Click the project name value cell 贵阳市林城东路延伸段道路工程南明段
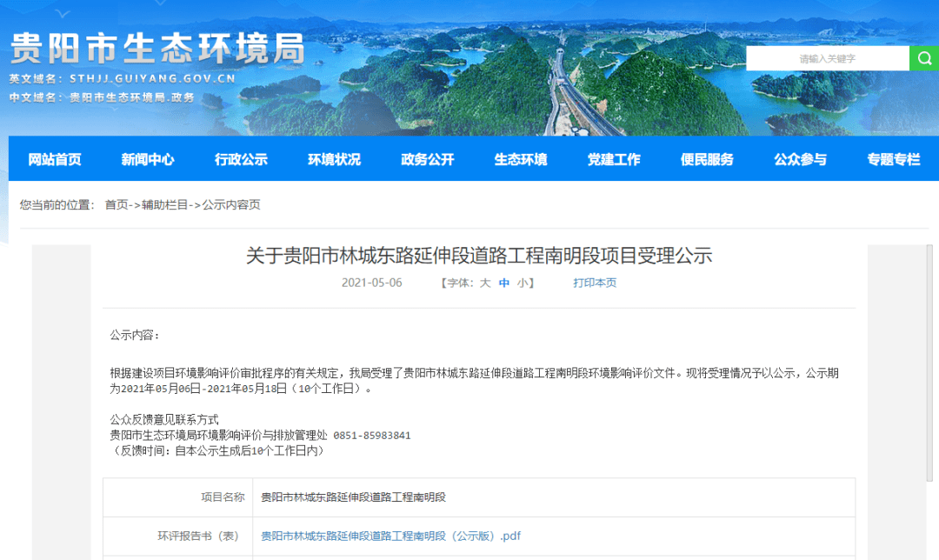939x560 pixels. click(554, 497)
